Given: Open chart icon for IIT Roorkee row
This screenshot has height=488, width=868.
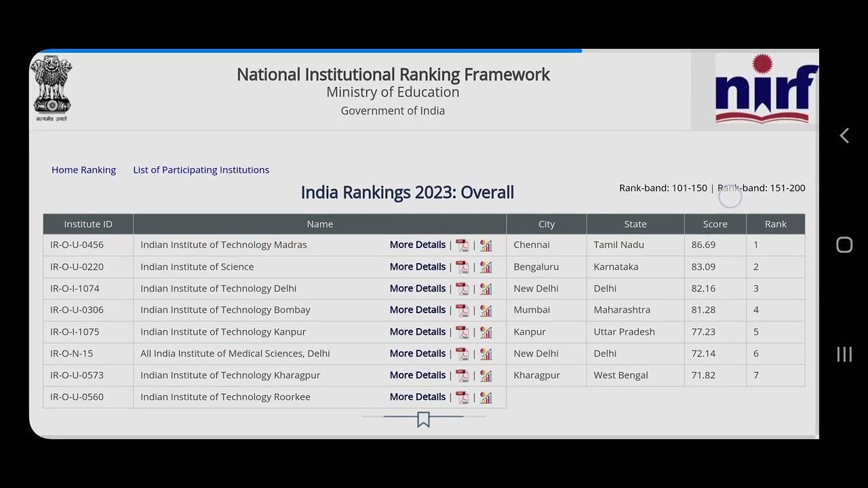Looking at the screenshot, I should click(486, 397).
